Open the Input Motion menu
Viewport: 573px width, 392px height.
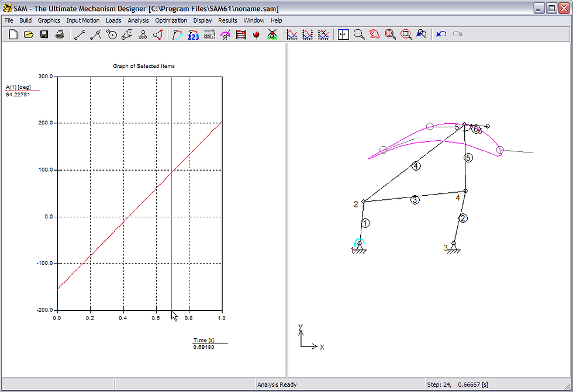point(83,20)
